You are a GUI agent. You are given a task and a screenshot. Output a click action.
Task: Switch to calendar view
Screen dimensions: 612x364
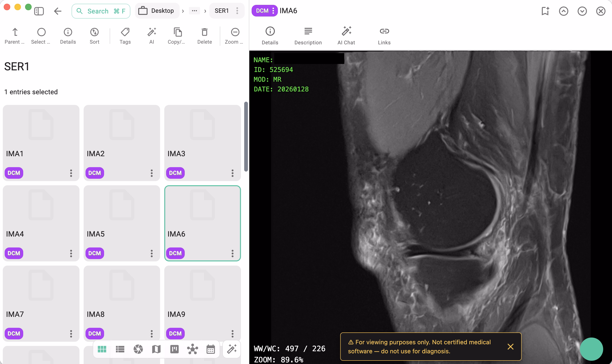point(211,349)
